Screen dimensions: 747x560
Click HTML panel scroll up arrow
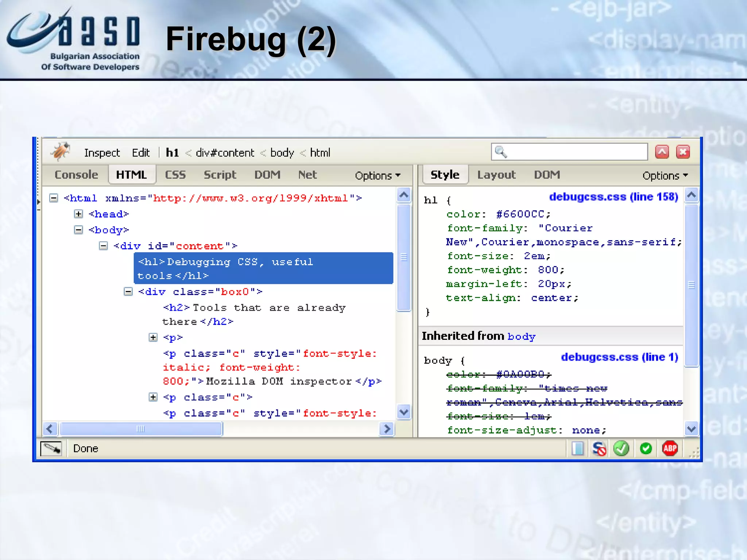[404, 195]
